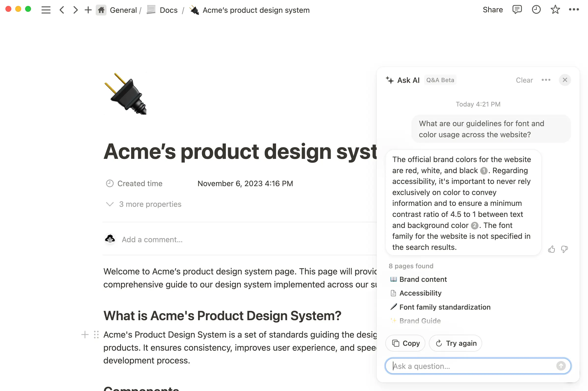
Task: Favorite the page using the star
Action: pyautogui.click(x=555, y=10)
